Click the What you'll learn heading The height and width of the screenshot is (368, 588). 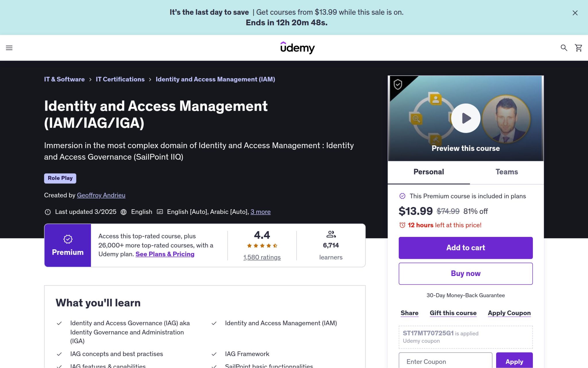coord(98,303)
